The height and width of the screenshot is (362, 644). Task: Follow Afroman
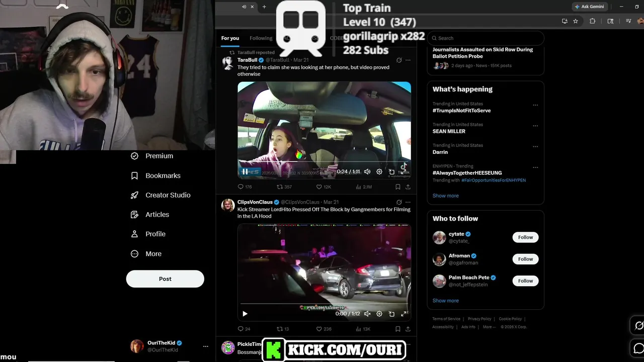click(x=525, y=259)
